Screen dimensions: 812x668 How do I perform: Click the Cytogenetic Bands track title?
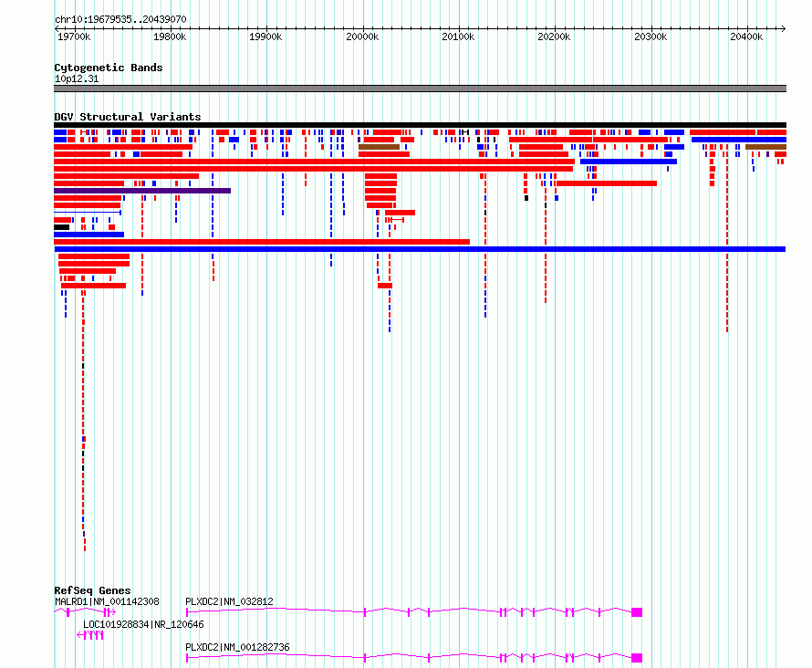point(109,68)
